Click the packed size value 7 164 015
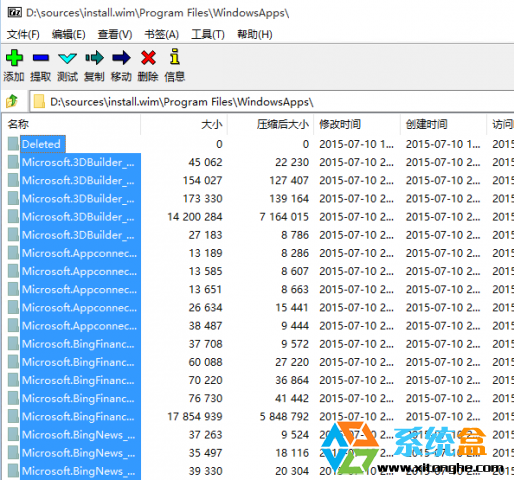Image resolution: width=514 pixels, height=480 pixels. pos(284,217)
